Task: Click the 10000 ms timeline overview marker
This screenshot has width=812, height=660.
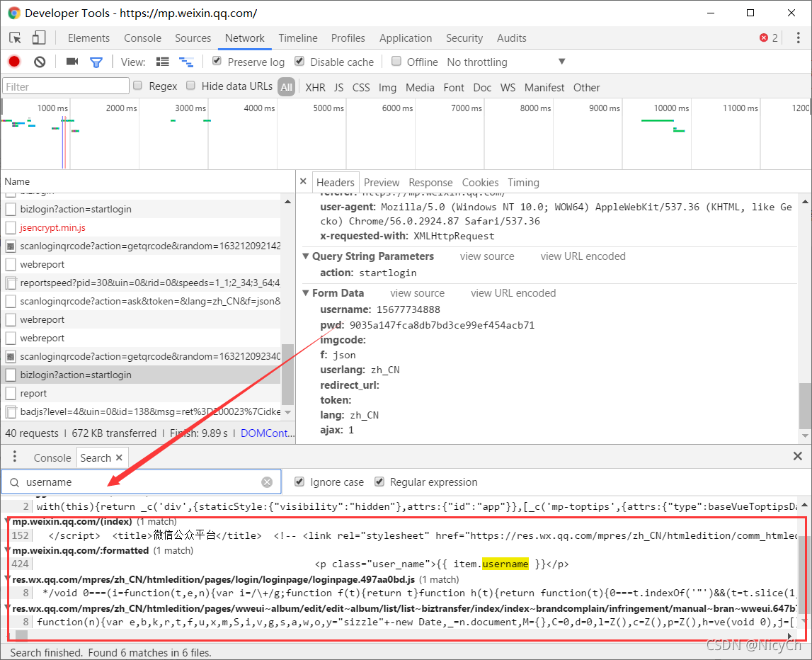Action: click(671, 108)
